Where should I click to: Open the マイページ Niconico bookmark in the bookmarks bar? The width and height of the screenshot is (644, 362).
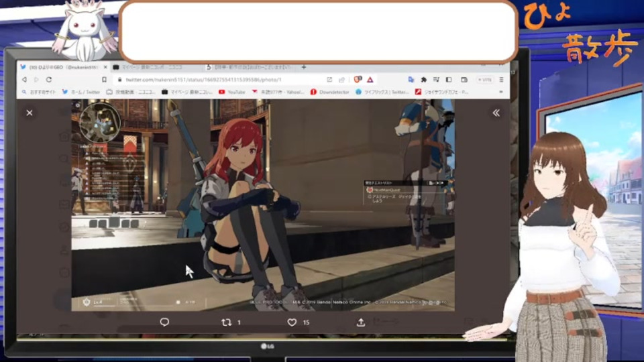[x=187, y=92]
